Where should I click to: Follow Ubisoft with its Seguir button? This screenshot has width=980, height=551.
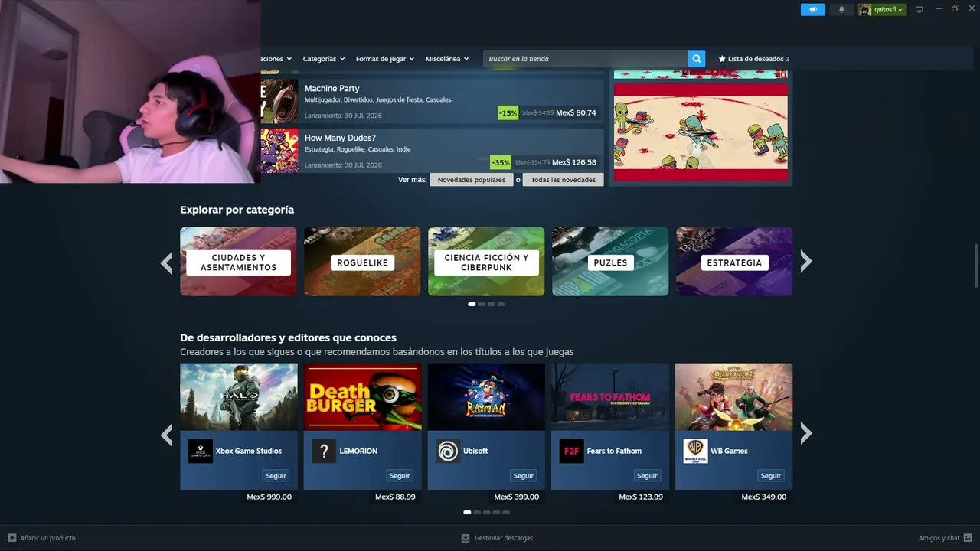coord(524,476)
